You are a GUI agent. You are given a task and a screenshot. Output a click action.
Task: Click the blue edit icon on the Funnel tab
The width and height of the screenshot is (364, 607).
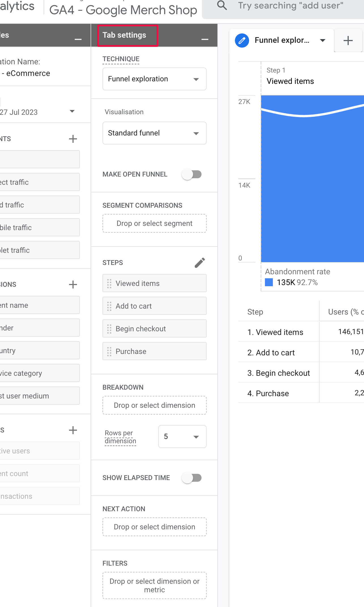click(242, 41)
